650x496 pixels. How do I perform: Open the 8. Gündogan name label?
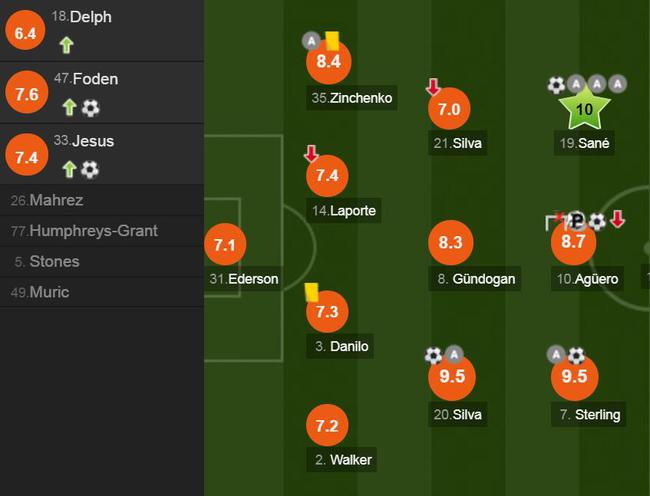474,279
